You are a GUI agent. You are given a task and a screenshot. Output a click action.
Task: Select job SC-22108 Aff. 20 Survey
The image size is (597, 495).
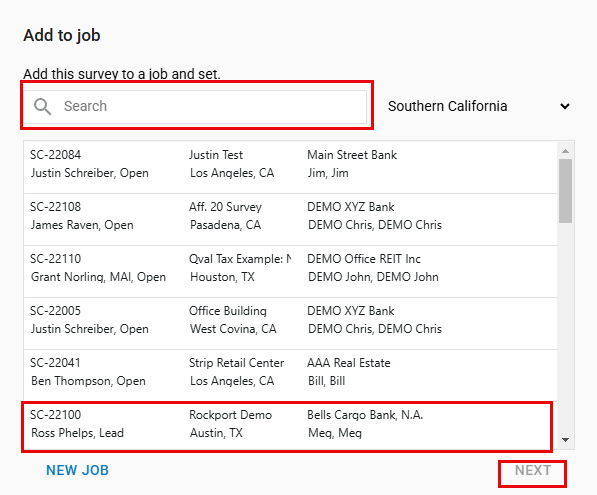291,219
